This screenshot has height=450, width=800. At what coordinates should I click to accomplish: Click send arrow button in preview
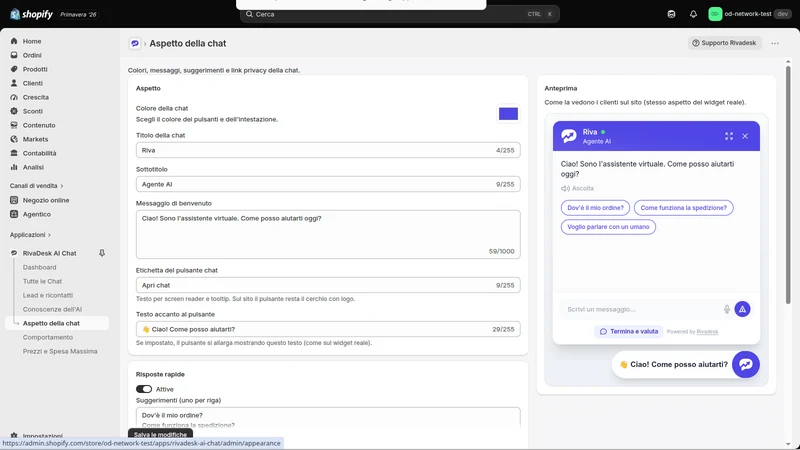742,309
